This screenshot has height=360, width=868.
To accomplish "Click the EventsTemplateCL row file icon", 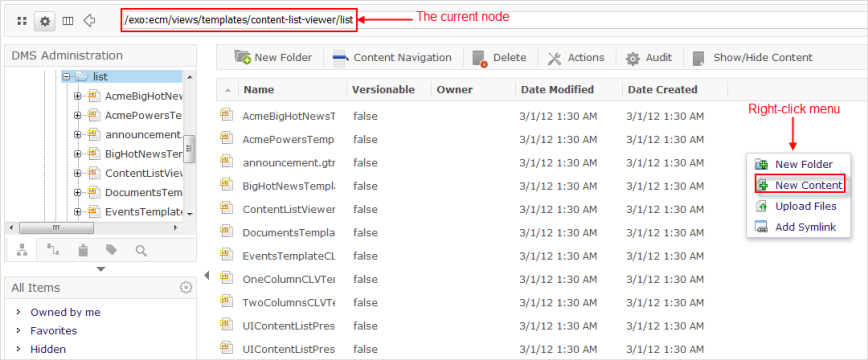I will pyautogui.click(x=225, y=254).
